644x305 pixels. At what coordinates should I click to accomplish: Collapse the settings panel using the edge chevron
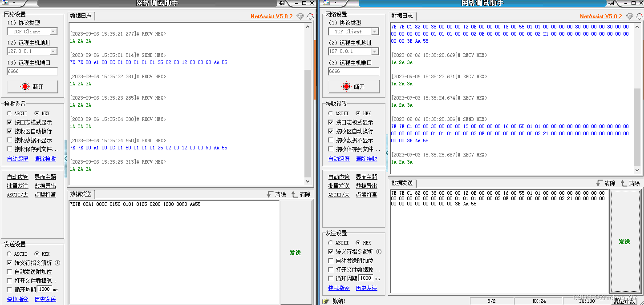coord(65,158)
